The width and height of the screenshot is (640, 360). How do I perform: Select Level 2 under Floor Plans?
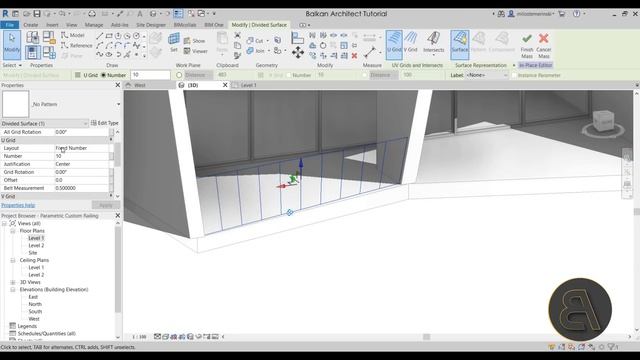[x=36, y=246]
